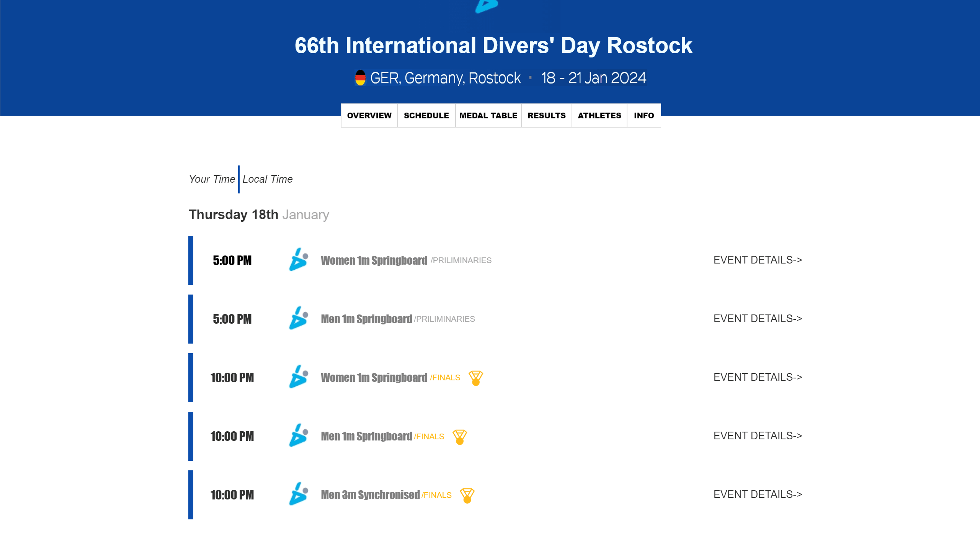This screenshot has width=980, height=537.
Task: Click medal icon for Men 1m Springboard finals
Action: (x=459, y=437)
